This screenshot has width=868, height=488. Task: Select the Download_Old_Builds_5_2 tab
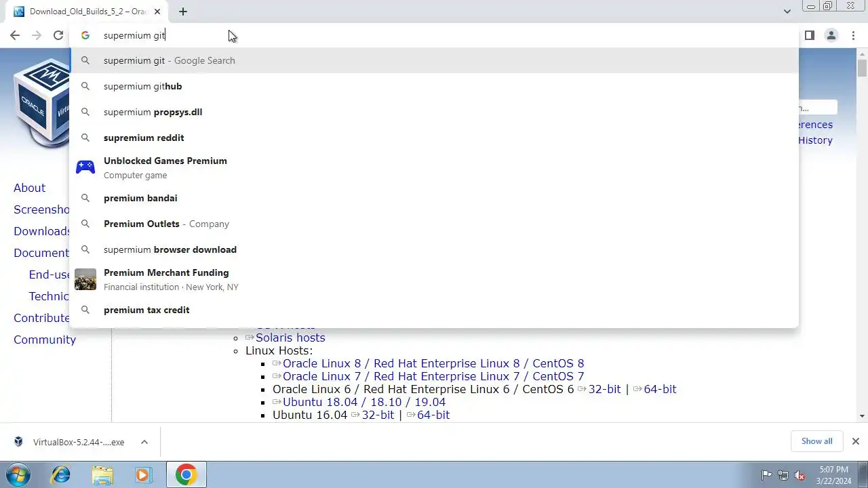[x=88, y=12]
